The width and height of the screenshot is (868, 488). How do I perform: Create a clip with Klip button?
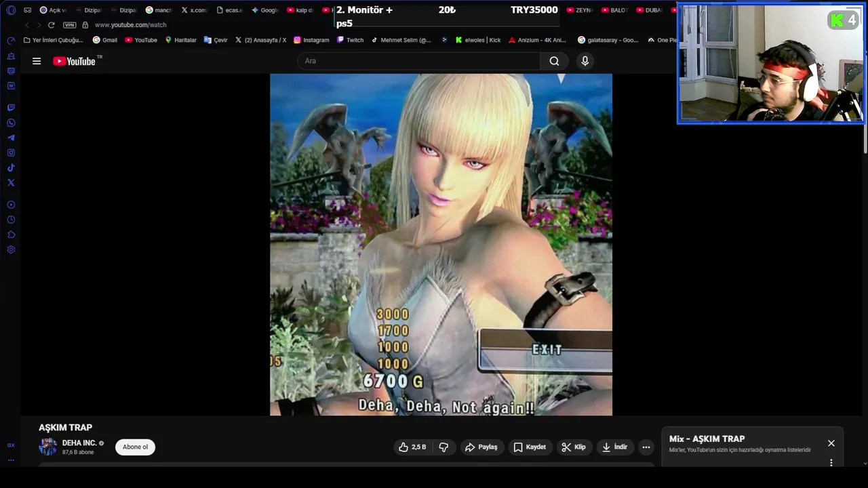[x=574, y=447]
